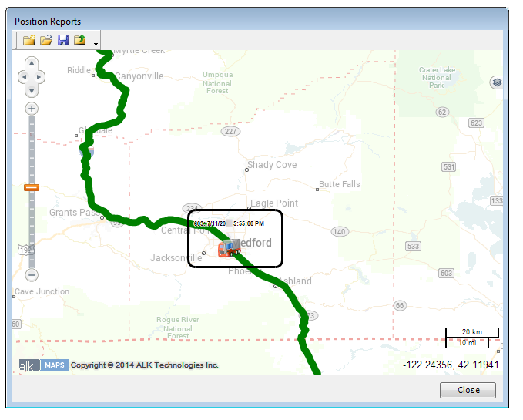Click the route 227 highway shield

(230, 132)
